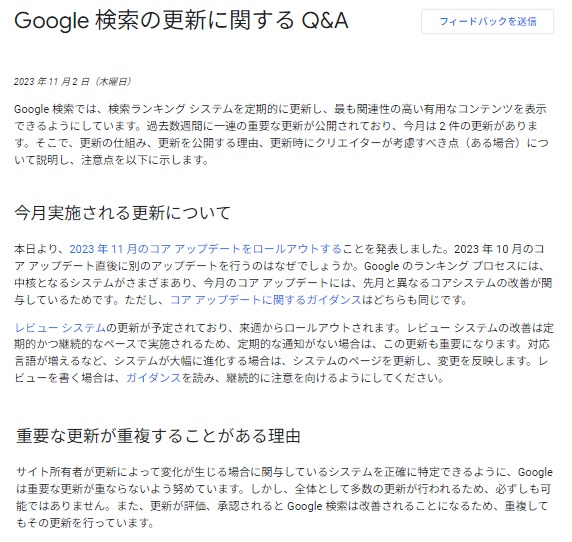The height and width of the screenshot is (542, 572).
Task: Open the 2023年11月のコアアップデートをロールアウトする link
Action: pyautogui.click(x=205, y=249)
